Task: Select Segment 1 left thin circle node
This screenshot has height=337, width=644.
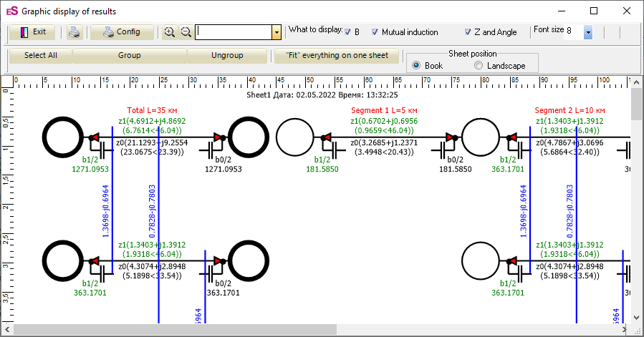Action: pyautogui.click(x=296, y=137)
